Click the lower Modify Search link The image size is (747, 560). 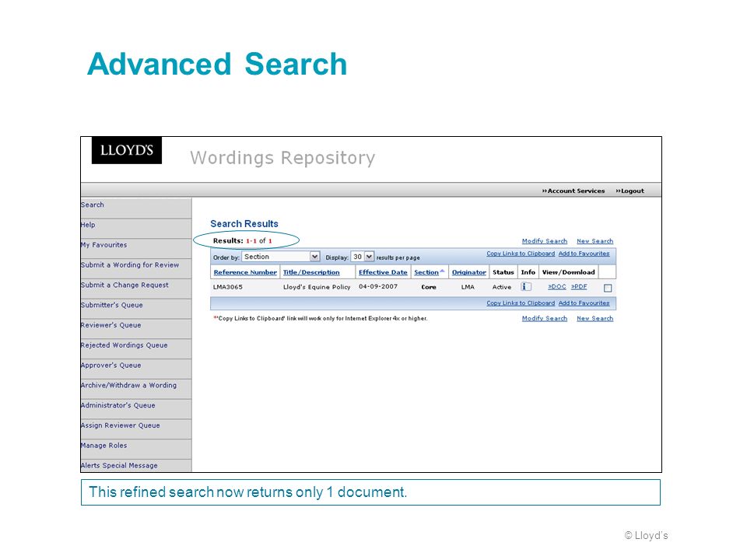click(x=545, y=318)
